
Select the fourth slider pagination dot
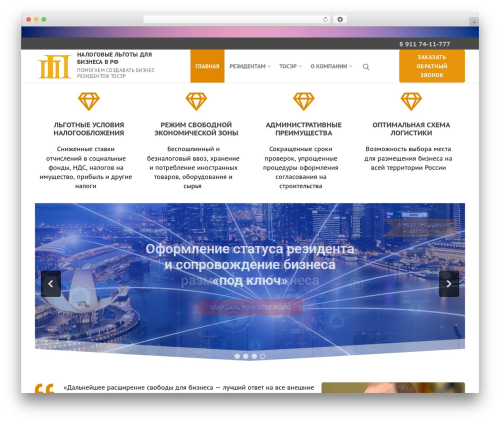click(x=263, y=356)
